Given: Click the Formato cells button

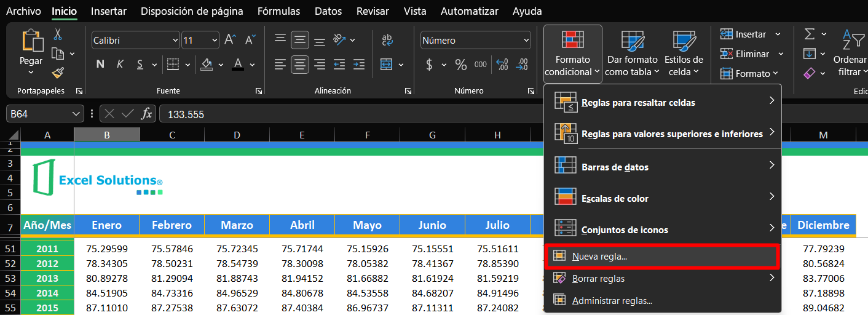Looking at the screenshot, I should (749, 74).
